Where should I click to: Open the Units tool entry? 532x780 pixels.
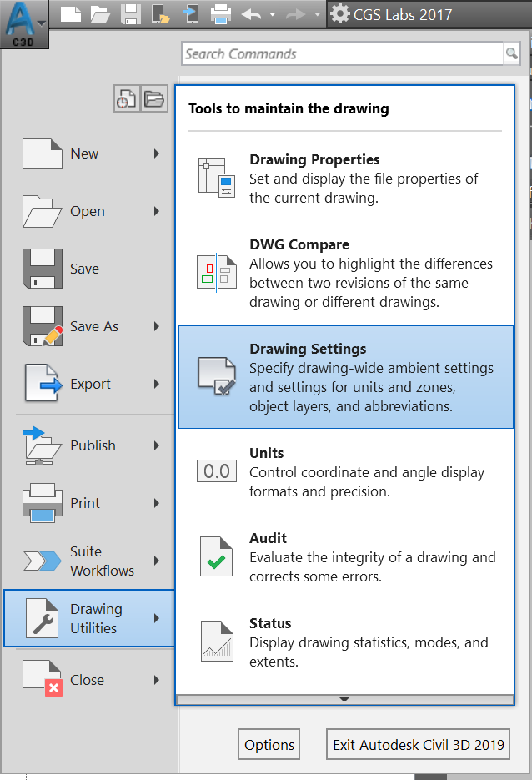point(345,471)
